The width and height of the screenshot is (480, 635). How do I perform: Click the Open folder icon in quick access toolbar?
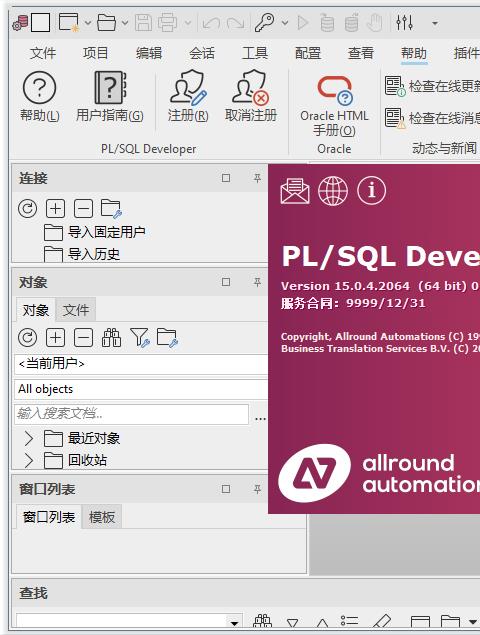coord(107,23)
